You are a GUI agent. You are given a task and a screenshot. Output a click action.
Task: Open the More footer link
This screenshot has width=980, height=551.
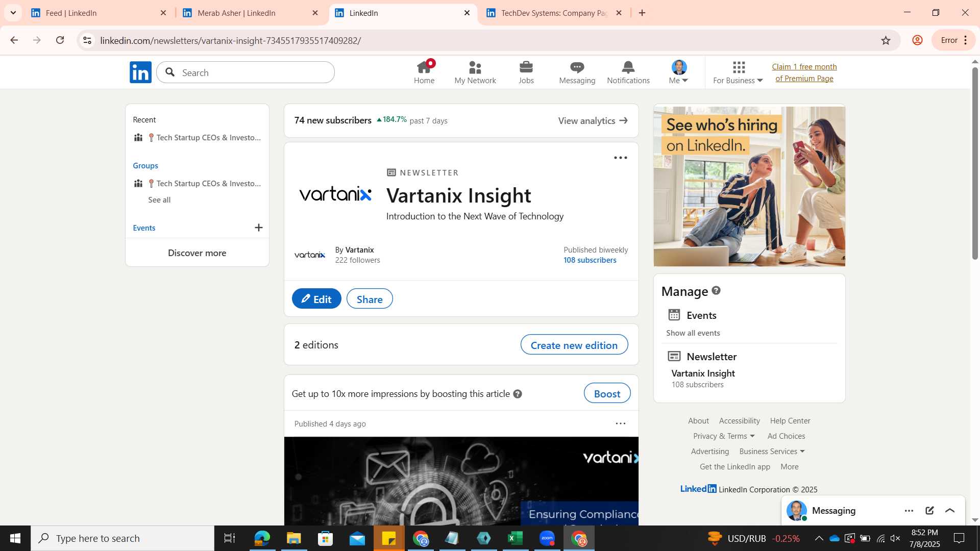click(x=790, y=467)
